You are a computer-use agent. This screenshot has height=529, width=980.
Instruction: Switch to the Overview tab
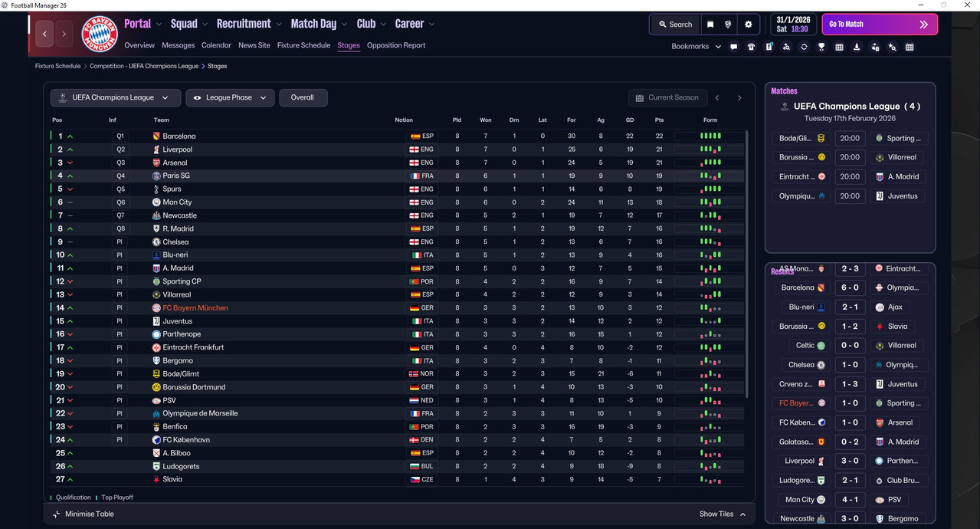click(139, 45)
